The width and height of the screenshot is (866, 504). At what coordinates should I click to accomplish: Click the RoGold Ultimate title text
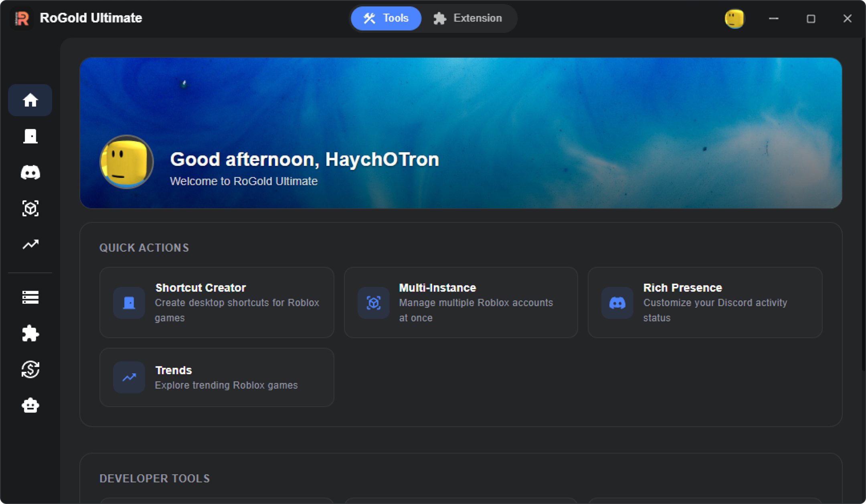coord(91,18)
